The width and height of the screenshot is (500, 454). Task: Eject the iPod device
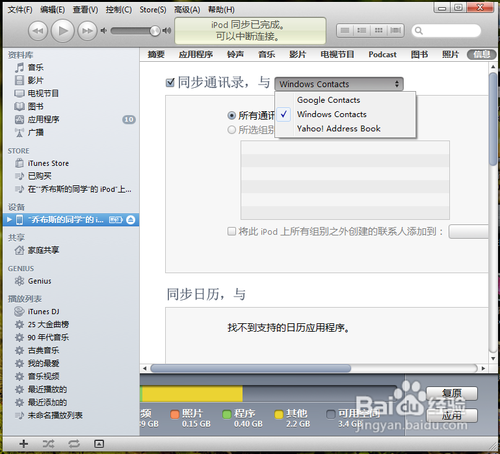tap(131, 220)
